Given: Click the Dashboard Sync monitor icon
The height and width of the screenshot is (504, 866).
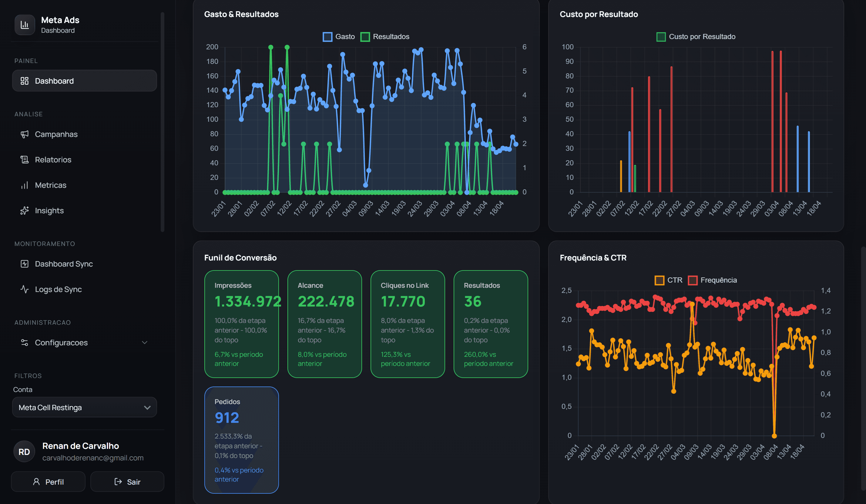Looking at the screenshot, I should pyautogui.click(x=24, y=264).
